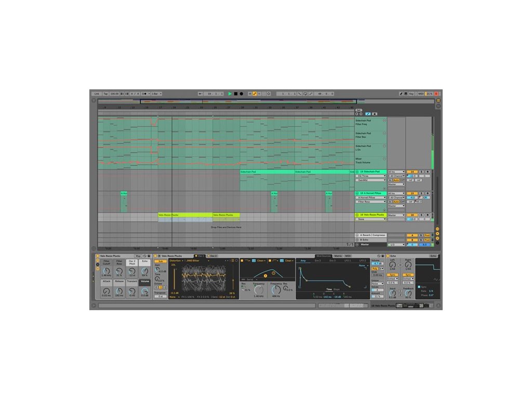Toggle the oscillator 1 filter on switch
Viewport: 532px width, 399px height.
242,261
